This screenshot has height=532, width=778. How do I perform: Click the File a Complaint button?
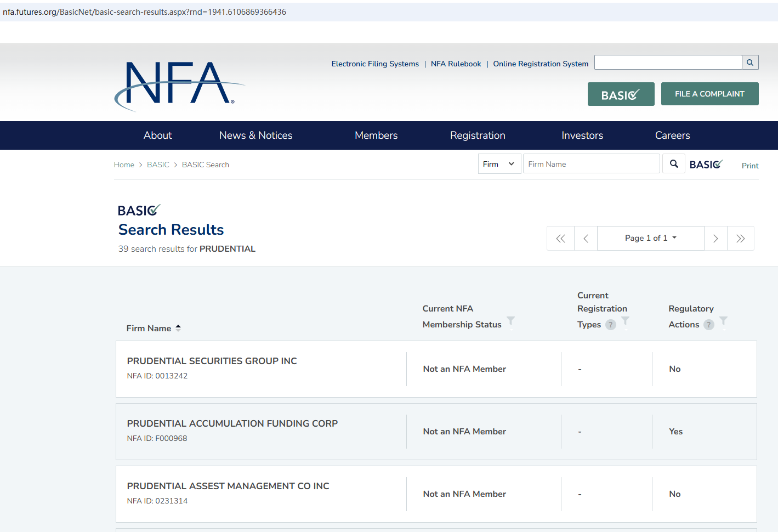pos(709,94)
